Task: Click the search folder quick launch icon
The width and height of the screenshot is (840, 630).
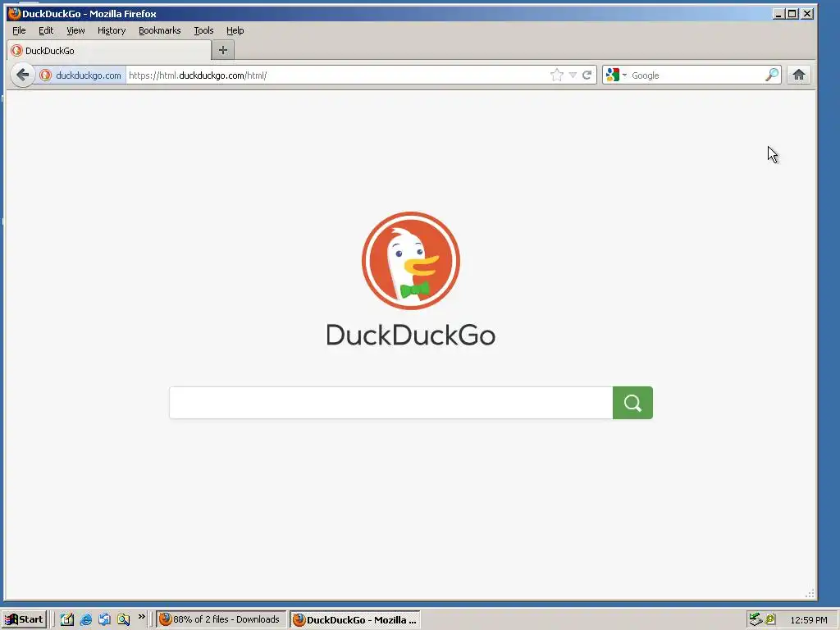Action: pyautogui.click(x=124, y=619)
